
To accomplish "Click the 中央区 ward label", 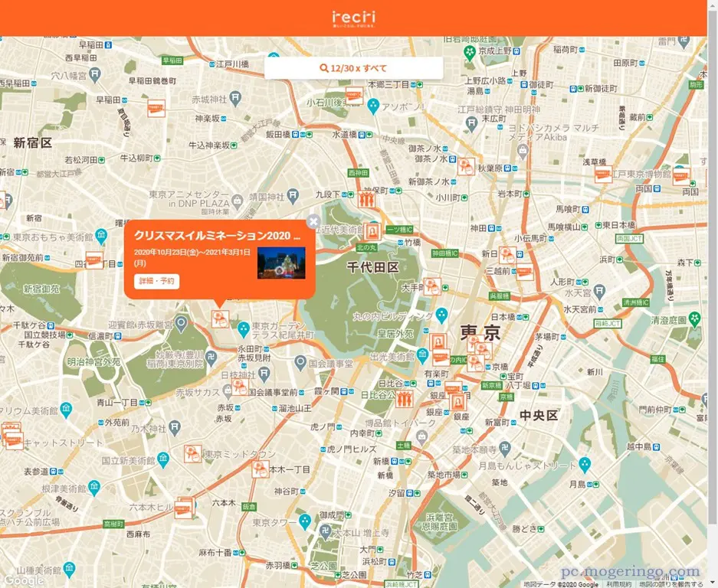I will tap(539, 415).
